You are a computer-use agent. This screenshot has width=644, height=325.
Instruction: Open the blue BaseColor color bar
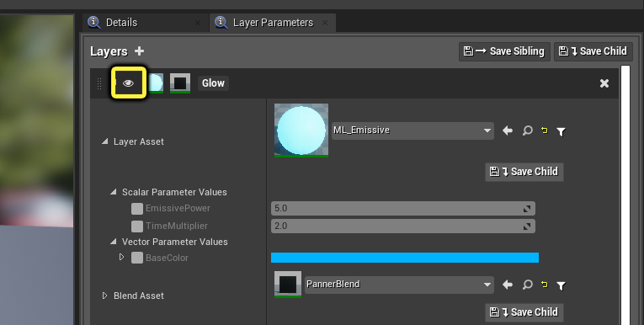(x=405, y=258)
